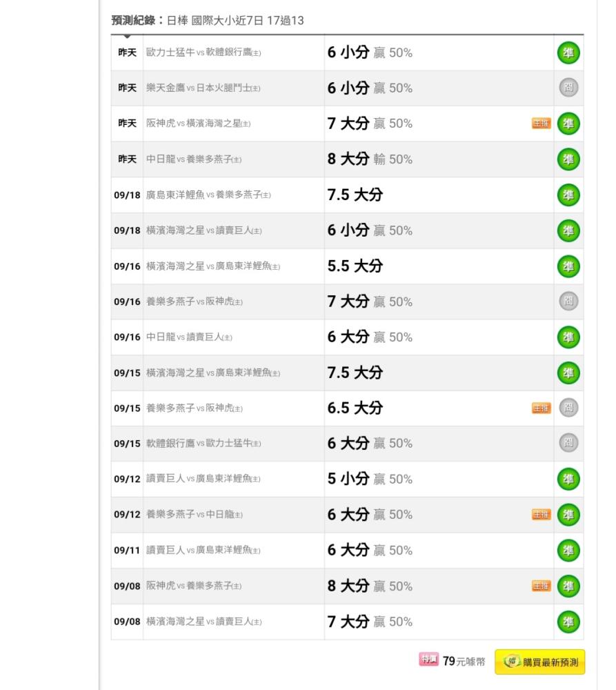Click the 79元噱幣 price text
The image size is (616, 690).
tap(464, 662)
